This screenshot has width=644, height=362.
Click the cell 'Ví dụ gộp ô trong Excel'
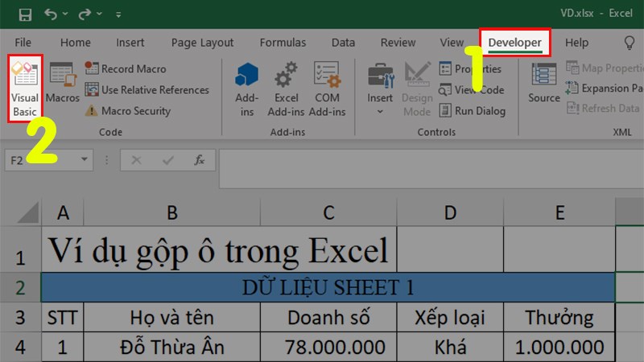219,249
